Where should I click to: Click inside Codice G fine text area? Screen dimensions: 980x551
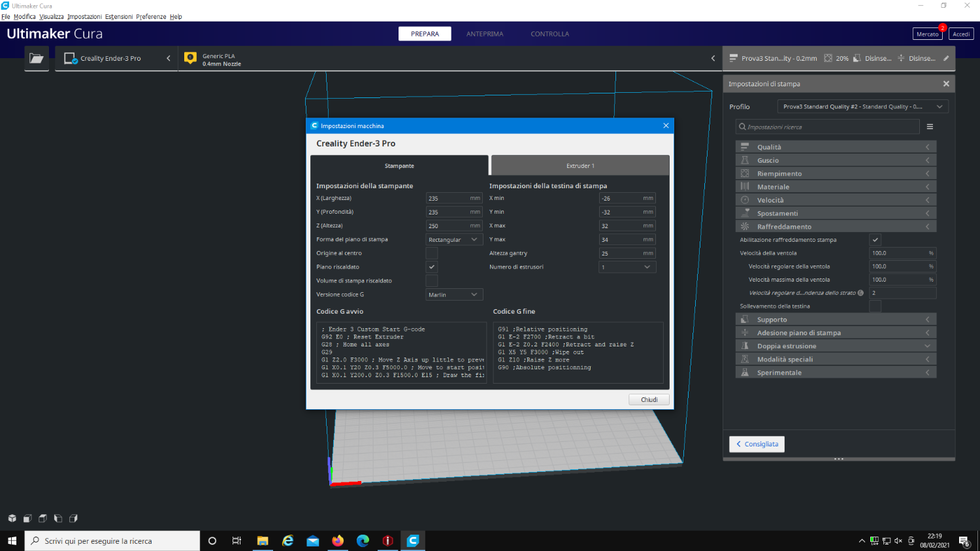[x=578, y=352]
